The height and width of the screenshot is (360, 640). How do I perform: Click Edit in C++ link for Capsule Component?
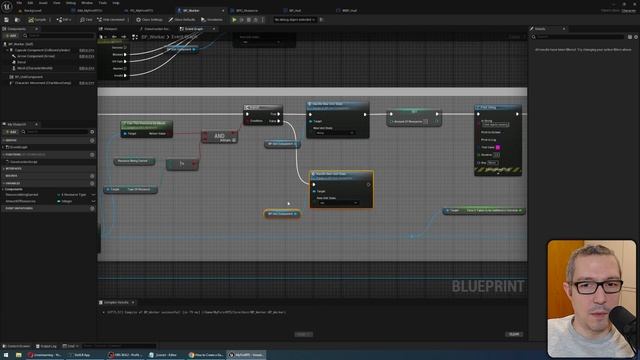[87, 51]
